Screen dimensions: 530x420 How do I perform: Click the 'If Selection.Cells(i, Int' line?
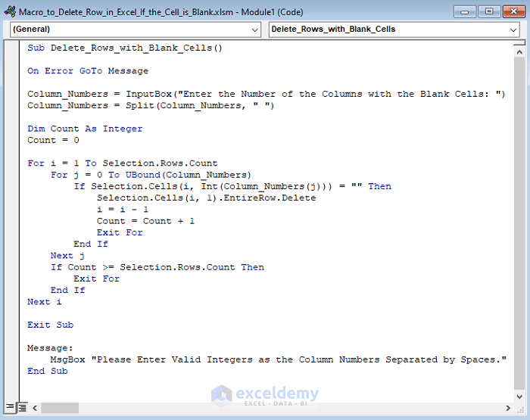[232, 186]
